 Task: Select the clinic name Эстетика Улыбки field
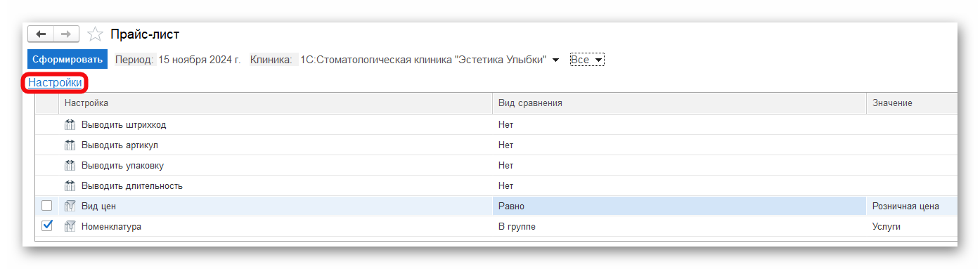[423, 60]
